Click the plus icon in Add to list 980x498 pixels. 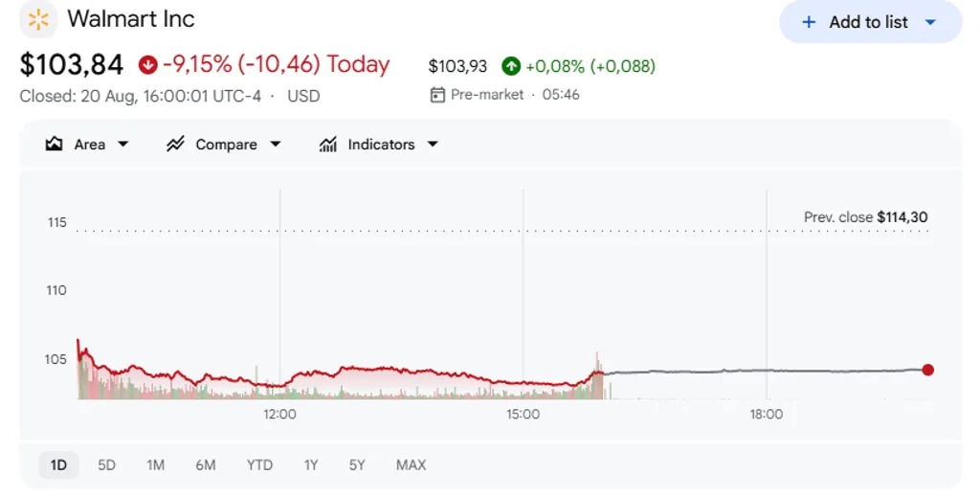coord(809,23)
